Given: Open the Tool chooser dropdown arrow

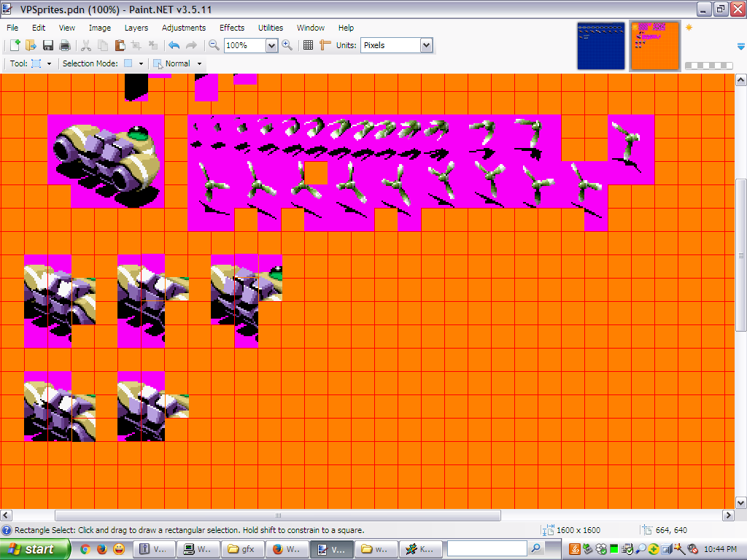Looking at the screenshot, I should click(x=49, y=64).
